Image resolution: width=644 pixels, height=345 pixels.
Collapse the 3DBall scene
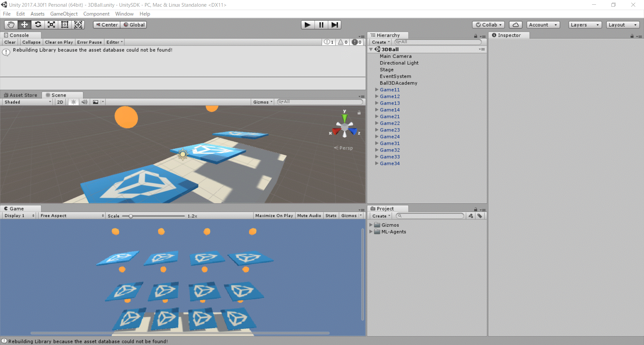tap(371, 49)
